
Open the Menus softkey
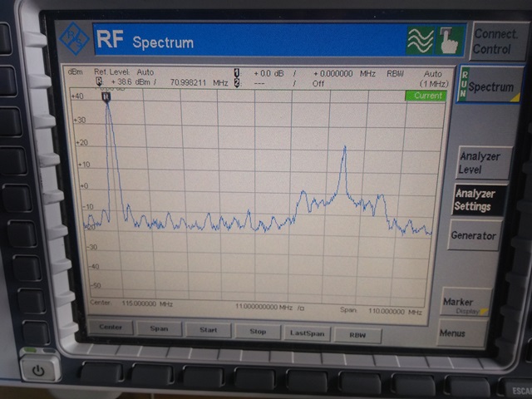point(453,333)
